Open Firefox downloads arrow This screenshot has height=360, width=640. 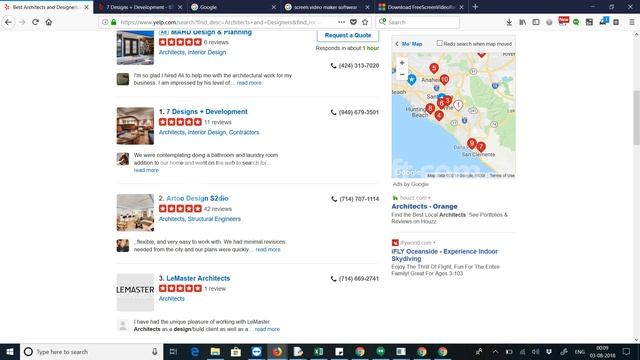click(x=509, y=22)
